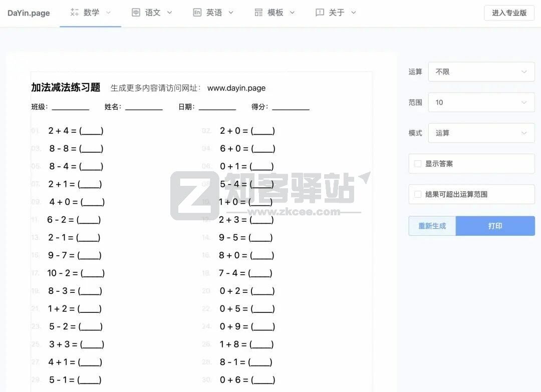The height and width of the screenshot is (392, 541).
Task: Click the www.dayin.page website link
Action: coord(236,88)
